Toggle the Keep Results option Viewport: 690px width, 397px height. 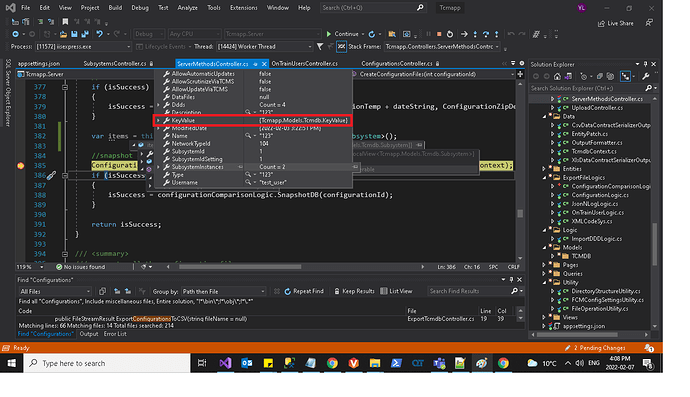tap(354, 291)
